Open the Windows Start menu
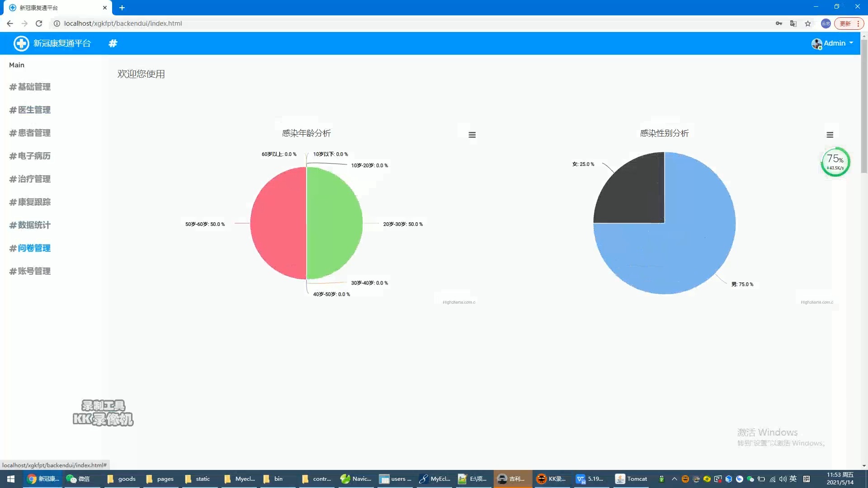The width and height of the screenshot is (868, 488). tap(11, 479)
